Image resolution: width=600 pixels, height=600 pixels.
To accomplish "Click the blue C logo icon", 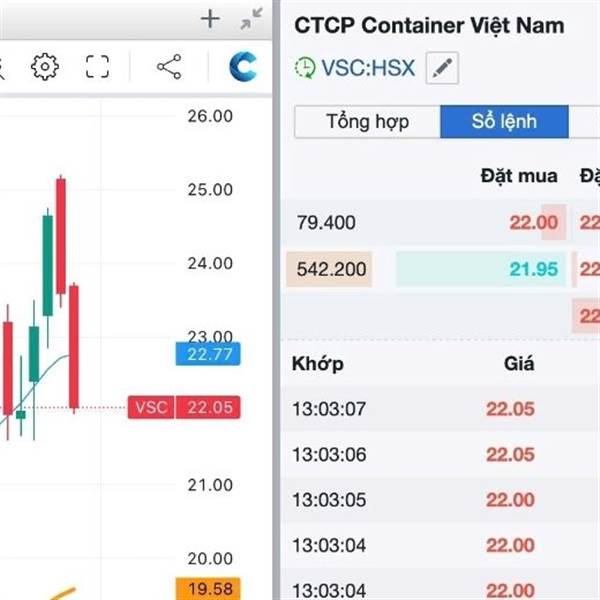I will (x=243, y=67).
